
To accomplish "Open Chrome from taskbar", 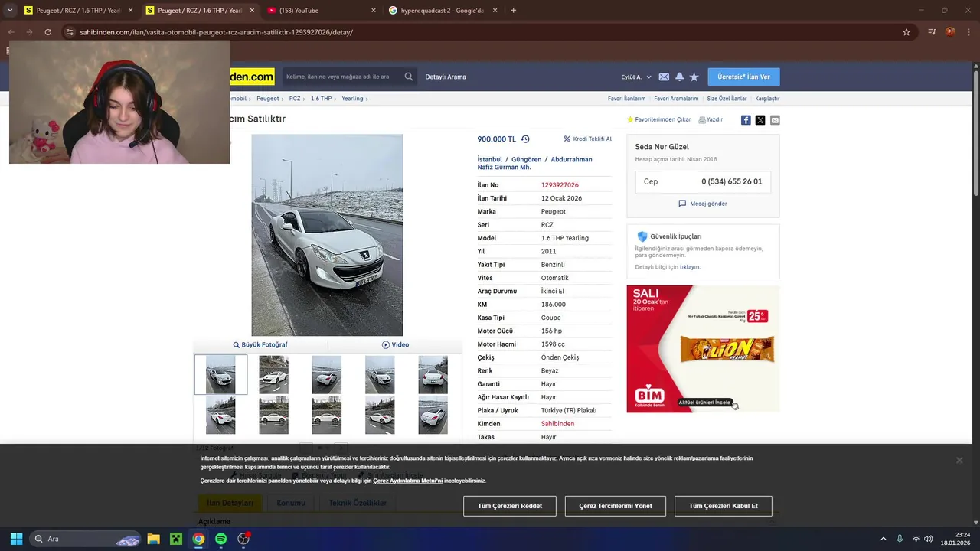I will [198, 539].
